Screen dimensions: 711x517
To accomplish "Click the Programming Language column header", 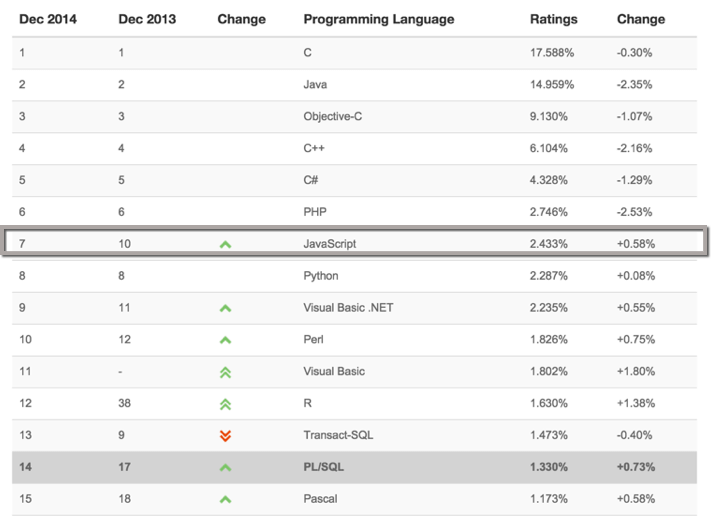I will (x=378, y=19).
